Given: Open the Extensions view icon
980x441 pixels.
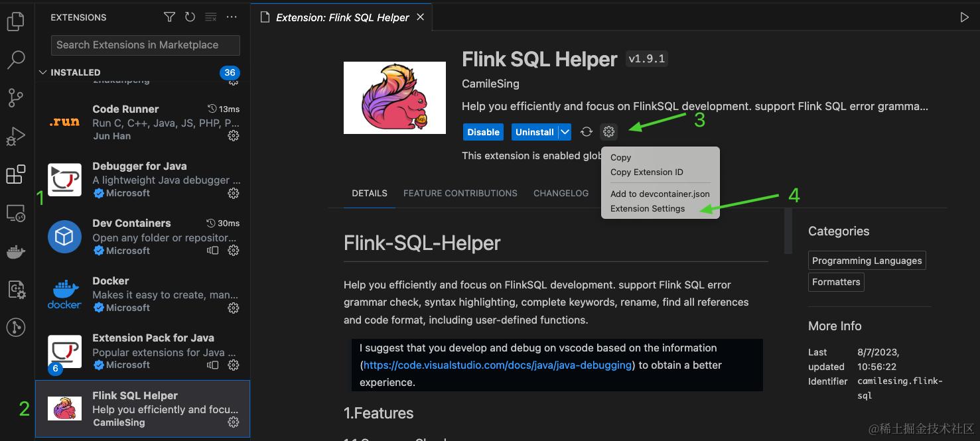Looking at the screenshot, I should pos(15,174).
